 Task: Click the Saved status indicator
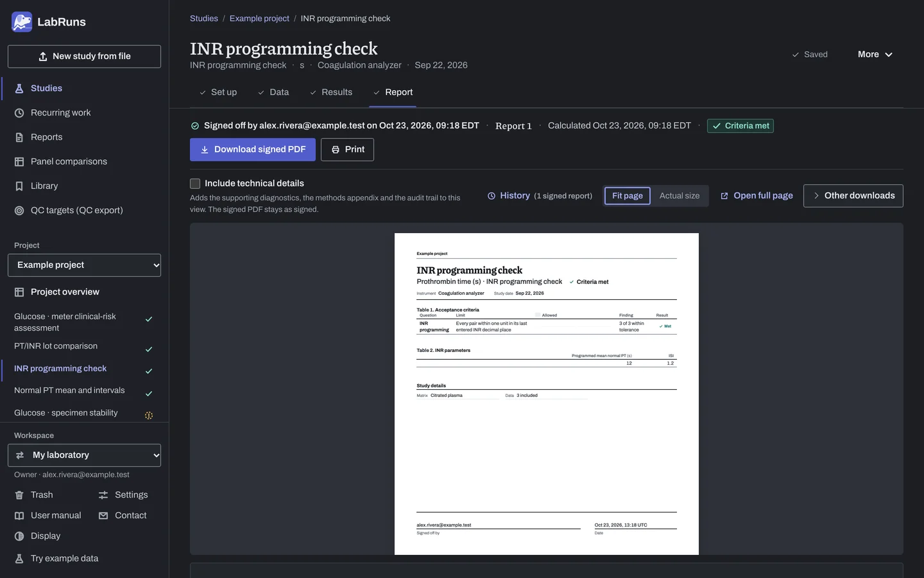[810, 55]
